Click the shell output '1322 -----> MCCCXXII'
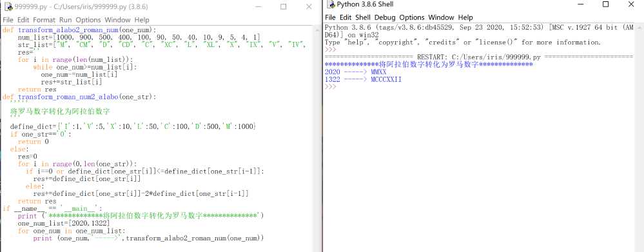Image resolution: width=644 pixels, height=252 pixels. (363, 79)
